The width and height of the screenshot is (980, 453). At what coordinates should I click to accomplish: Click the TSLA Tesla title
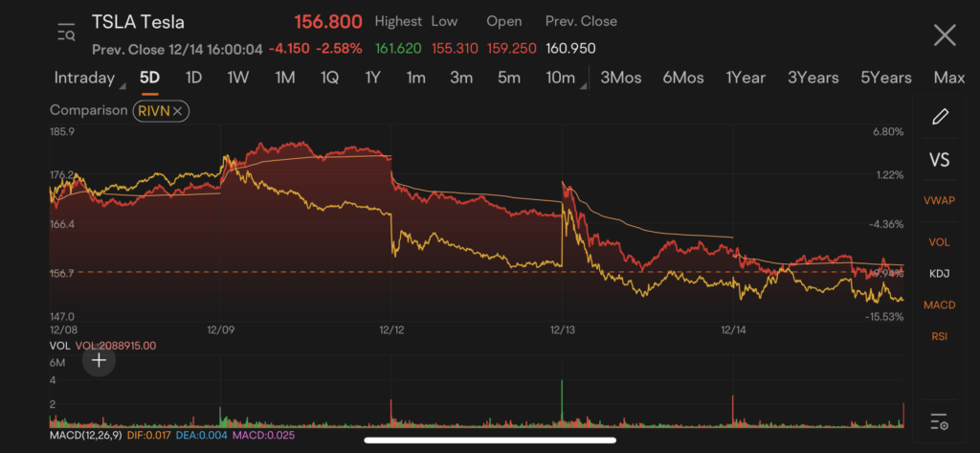(x=138, y=22)
